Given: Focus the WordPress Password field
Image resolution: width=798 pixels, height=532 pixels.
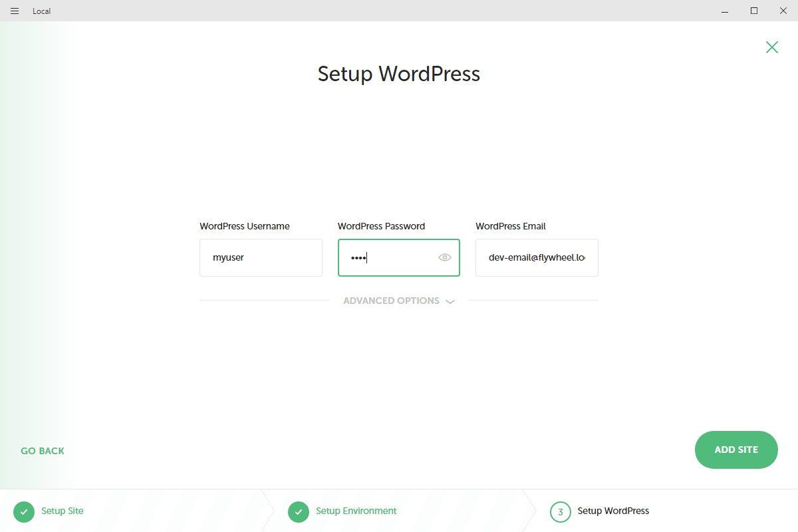Looking at the screenshot, I should tap(398, 257).
